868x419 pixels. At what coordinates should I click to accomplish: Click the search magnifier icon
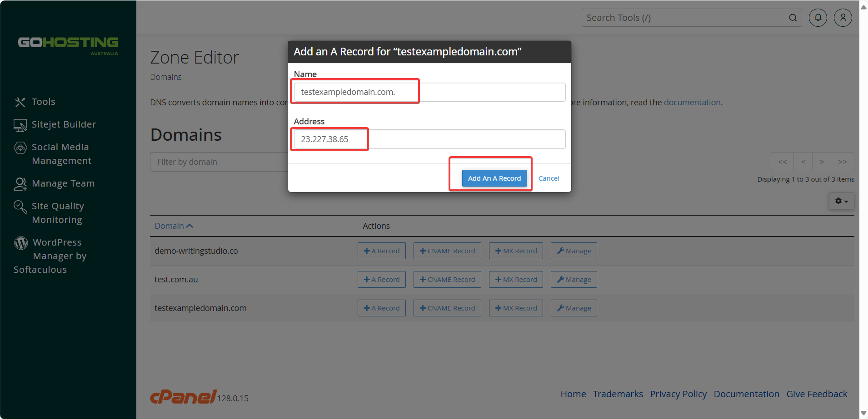[793, 18]
